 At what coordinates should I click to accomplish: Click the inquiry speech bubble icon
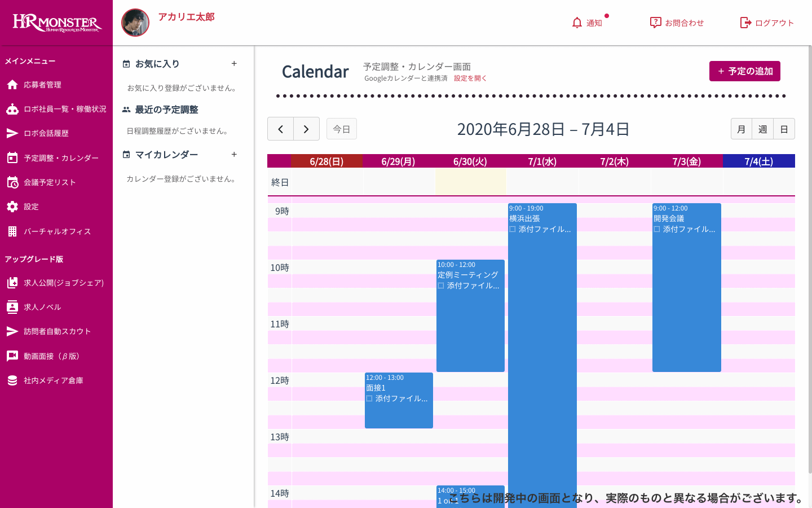point(655,23)
